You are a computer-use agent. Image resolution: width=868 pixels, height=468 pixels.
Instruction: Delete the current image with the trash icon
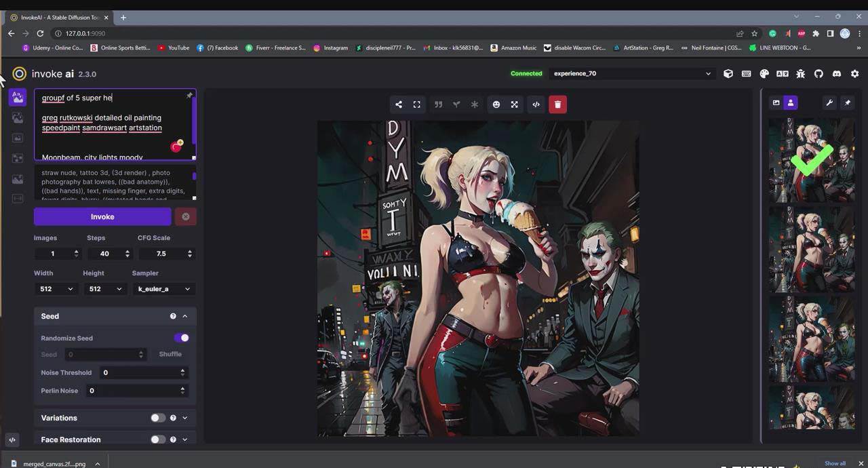click(557, 104)
